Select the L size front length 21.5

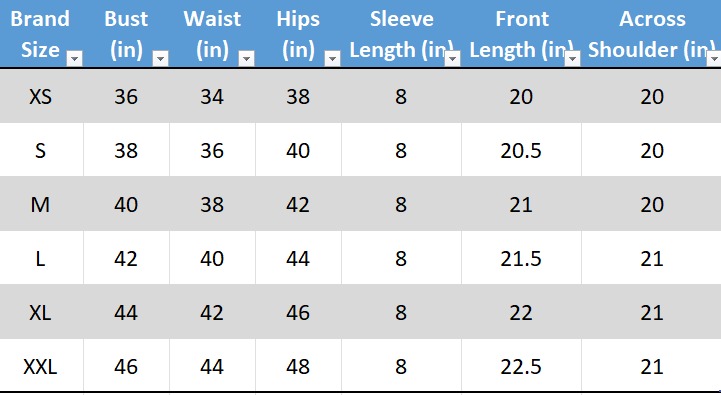pos(521,258)
